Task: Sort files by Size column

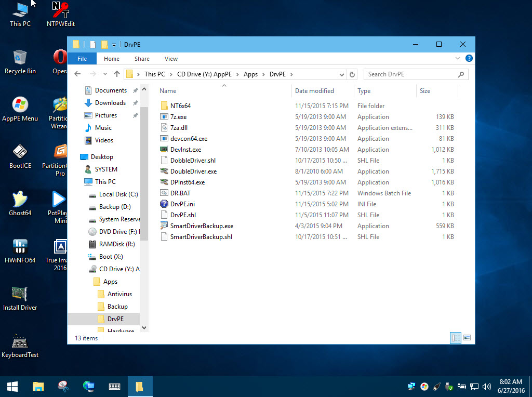Action: 437,91
